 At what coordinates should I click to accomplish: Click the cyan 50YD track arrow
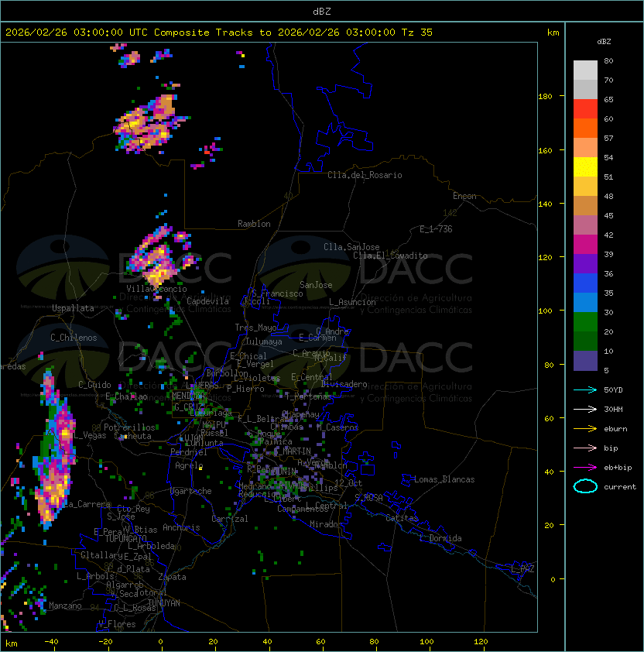pyautogui.click(x=585, y=389)
